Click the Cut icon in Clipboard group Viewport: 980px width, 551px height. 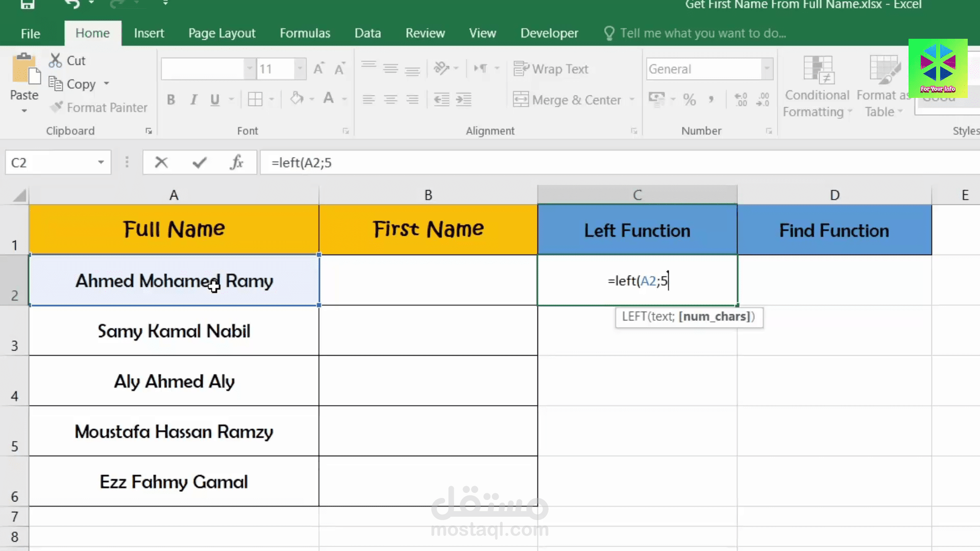(55, 60)
